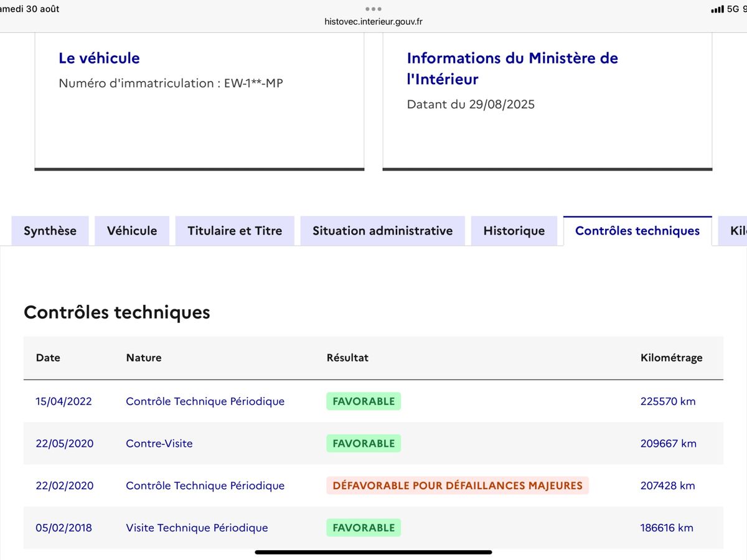
Task: Tap the cellular signal strength icon
Action: (717, 9)
